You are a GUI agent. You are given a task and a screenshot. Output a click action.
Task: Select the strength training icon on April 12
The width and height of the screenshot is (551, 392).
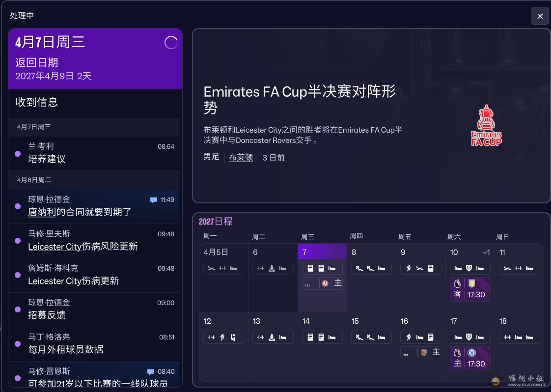[x=211, y=337]
